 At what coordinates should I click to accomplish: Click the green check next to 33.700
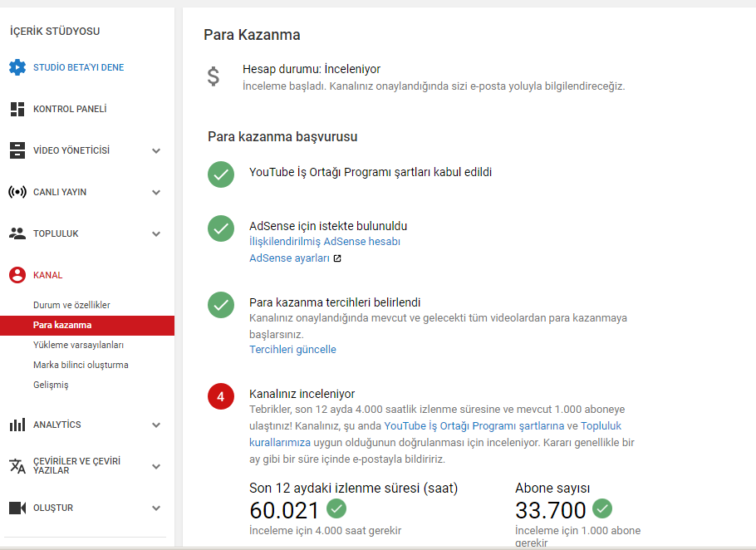(602, 508)
